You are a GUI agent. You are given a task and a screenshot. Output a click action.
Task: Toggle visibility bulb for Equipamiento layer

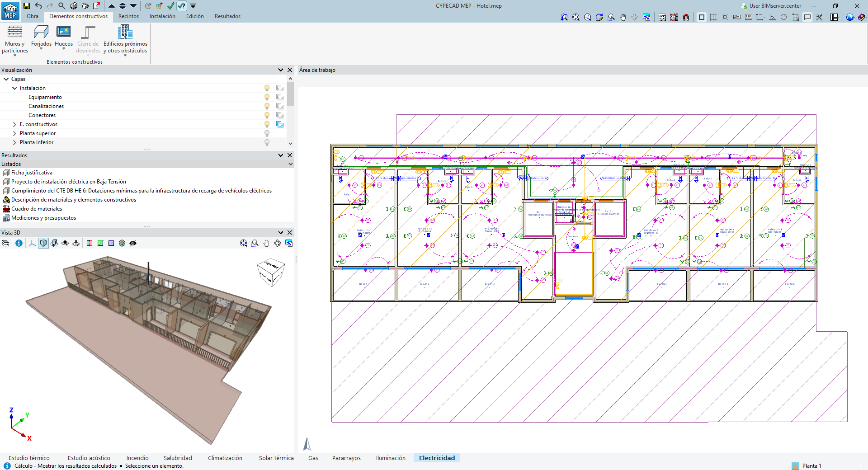[267, 97]
